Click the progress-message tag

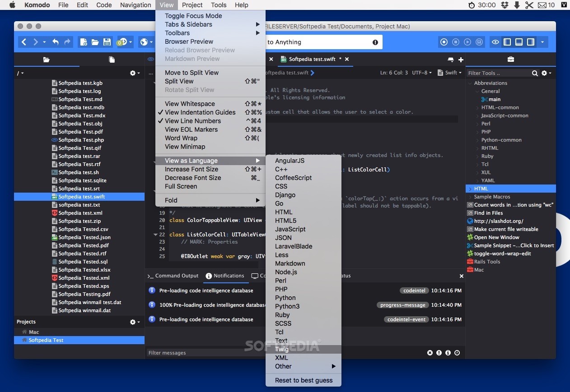(x=403, y=305)
